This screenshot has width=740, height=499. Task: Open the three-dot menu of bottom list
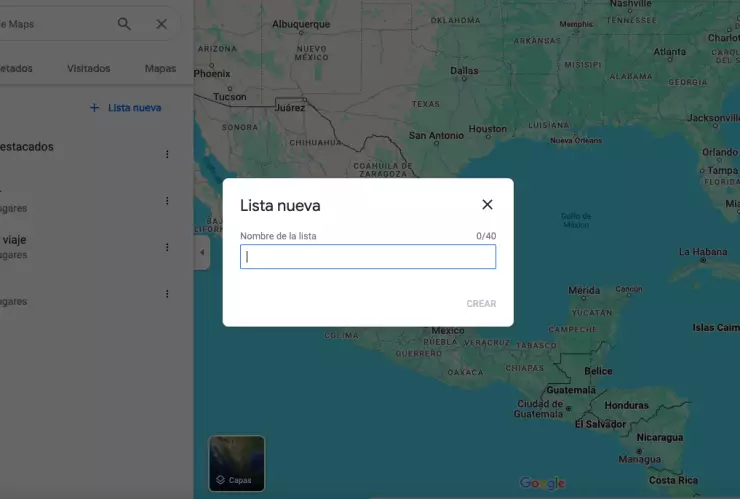tap(167, 294)
